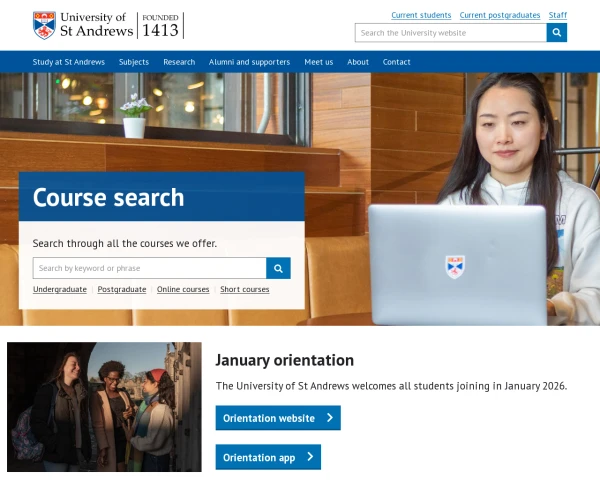Click the header search magnifier icon
The height and width of the screenshot is (480, 600).
557,33
